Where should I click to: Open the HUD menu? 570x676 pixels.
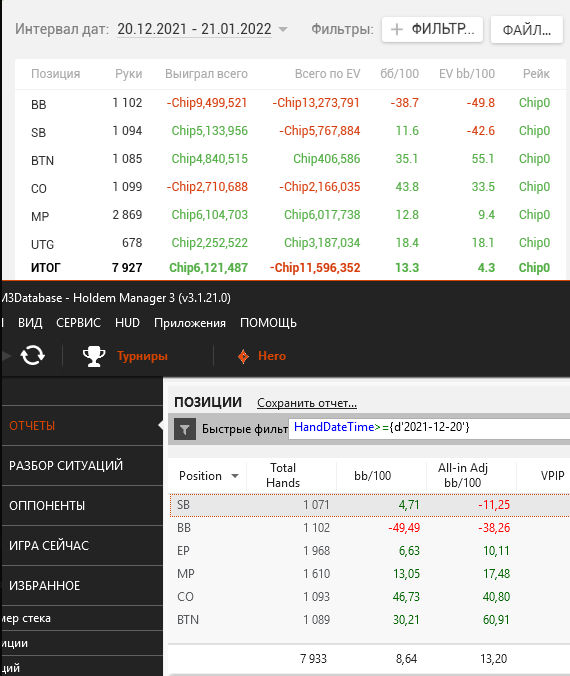click(127, 322)
